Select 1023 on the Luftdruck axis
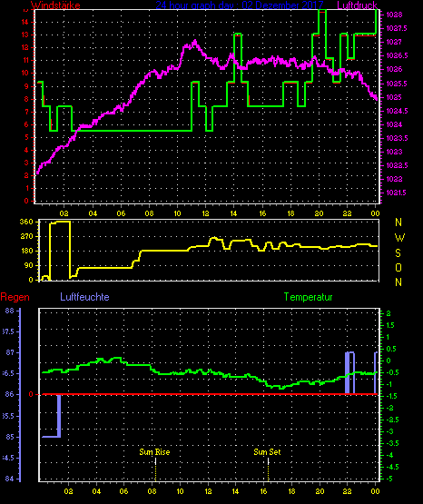 click(394, 152)
